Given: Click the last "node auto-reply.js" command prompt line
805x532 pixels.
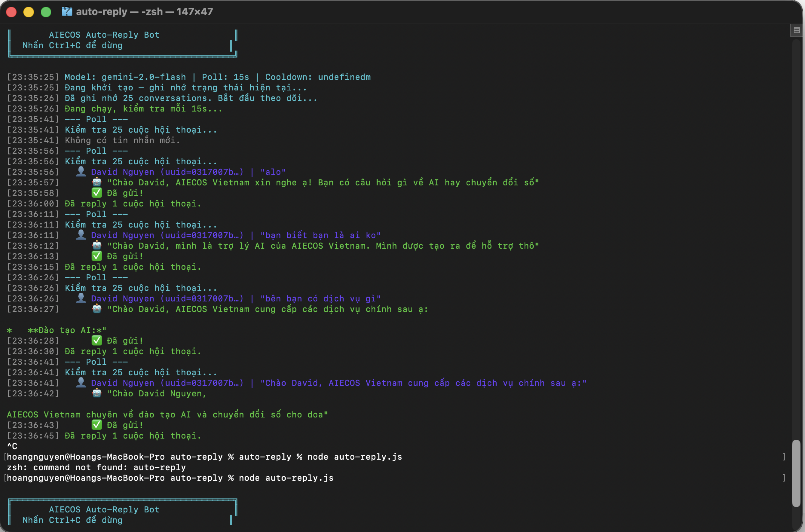Looking at the screenshot, I should click(x=170, y=478).
